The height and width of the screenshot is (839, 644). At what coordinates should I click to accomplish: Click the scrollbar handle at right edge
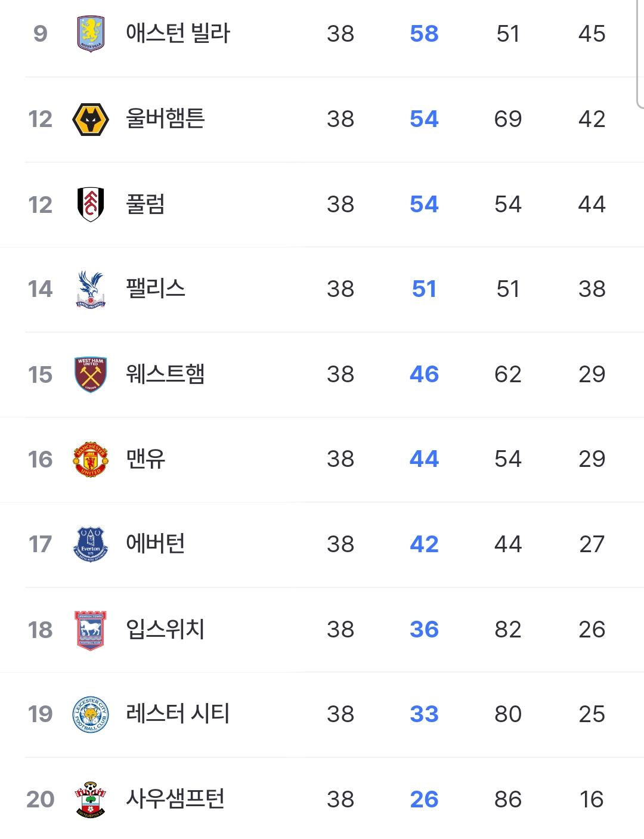pos(640,54)
